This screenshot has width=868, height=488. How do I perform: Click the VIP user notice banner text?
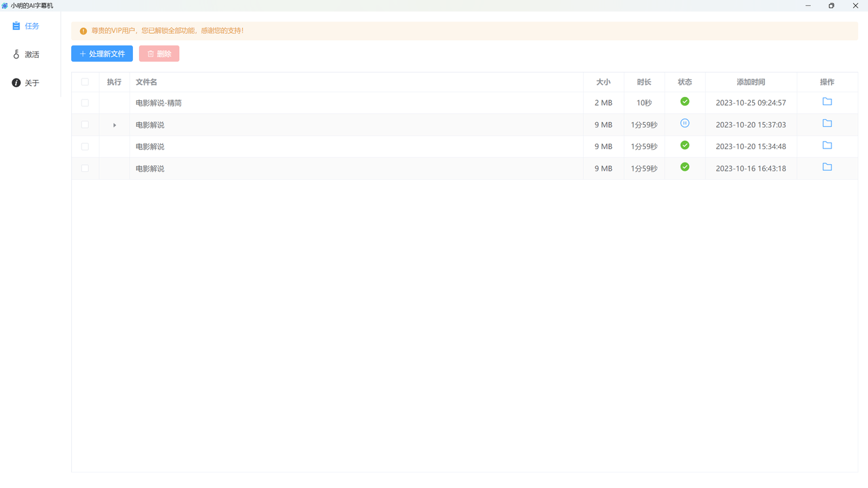click(x=167, y=31)
